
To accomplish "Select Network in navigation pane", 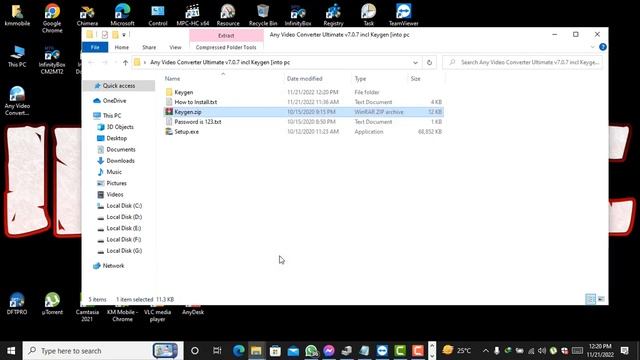I will pyautogui.click(x=113, y=266).
